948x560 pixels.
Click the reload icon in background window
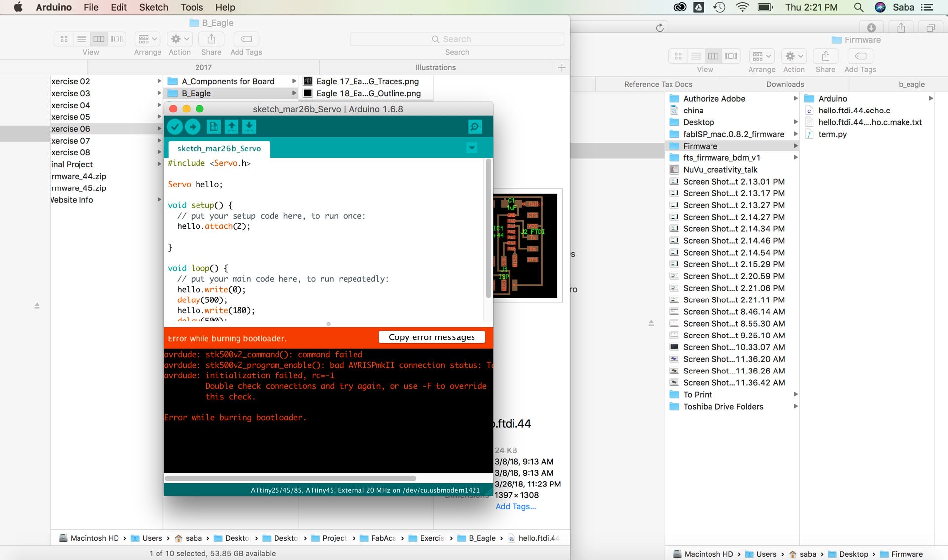coord(660,28)
